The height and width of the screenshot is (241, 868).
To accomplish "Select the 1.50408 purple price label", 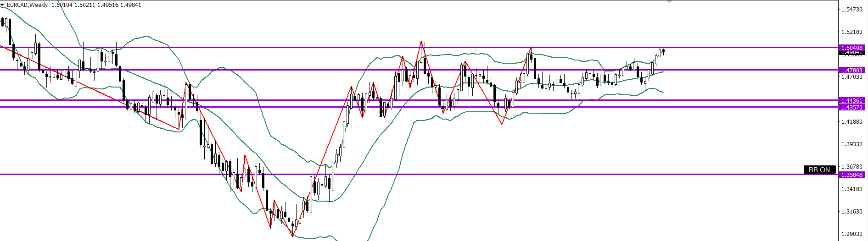I will click(x=852, y=48).
